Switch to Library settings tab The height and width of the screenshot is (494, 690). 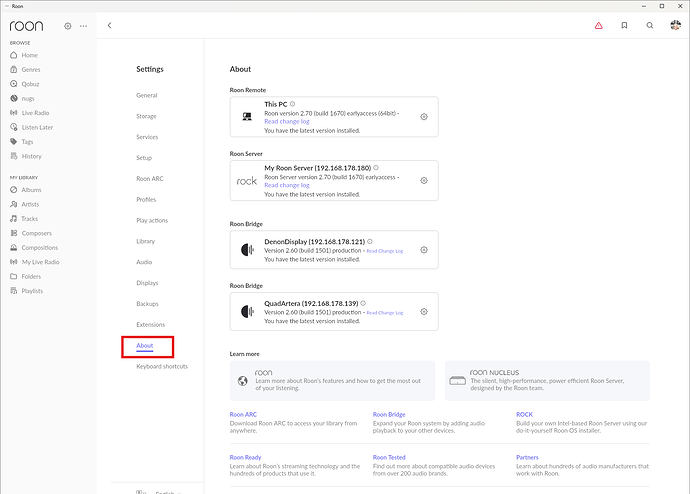click(145, 241)
